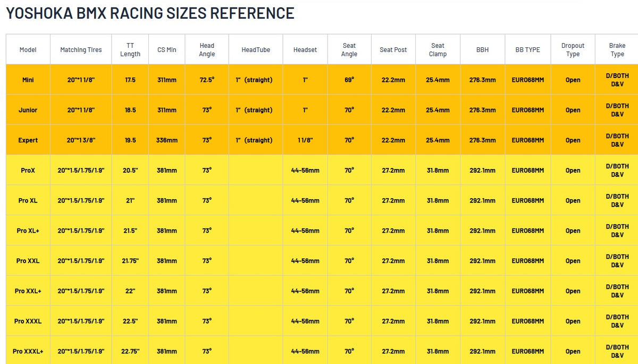Click the 'Headset' column header

click(305, 49)
